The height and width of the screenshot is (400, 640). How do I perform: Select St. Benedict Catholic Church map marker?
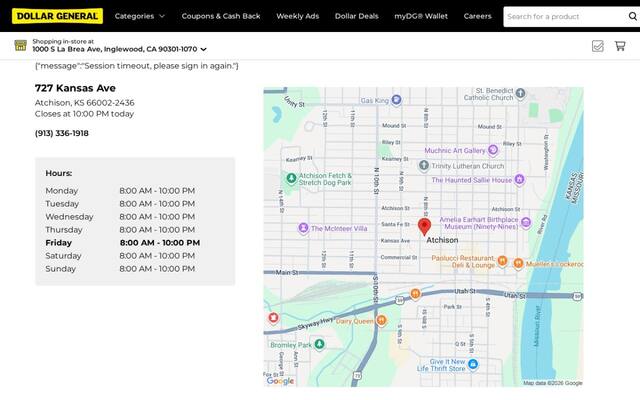coord(520,93)
